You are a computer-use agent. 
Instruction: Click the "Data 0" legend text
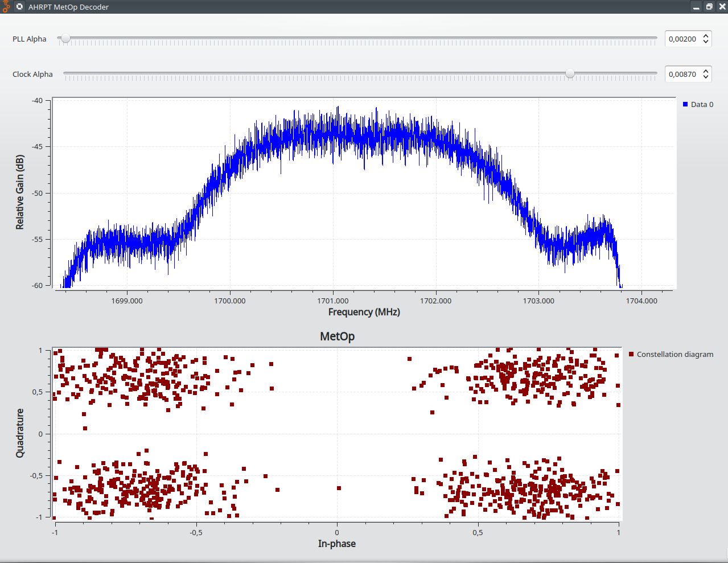pos(702,104)
